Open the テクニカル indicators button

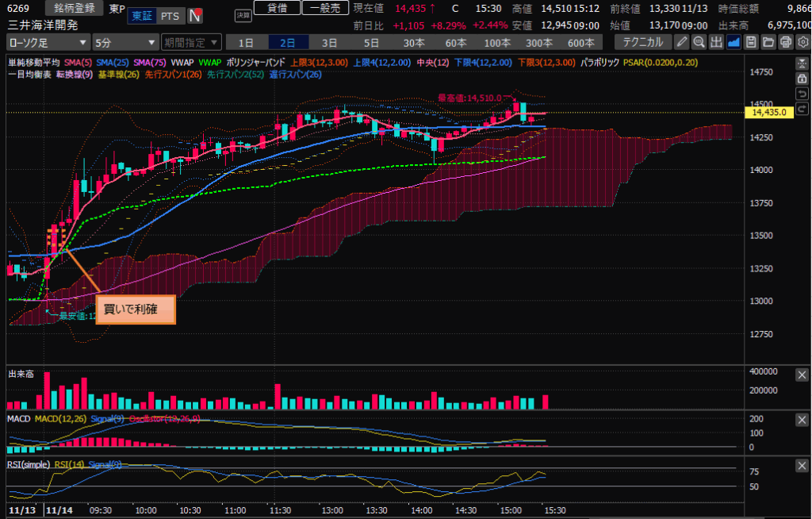tap(642, 42)
